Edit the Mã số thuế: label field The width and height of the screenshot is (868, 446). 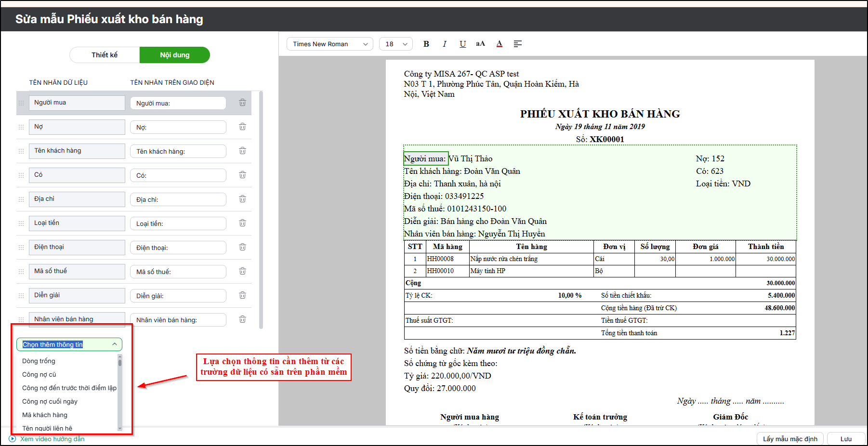tap(178, 272)
